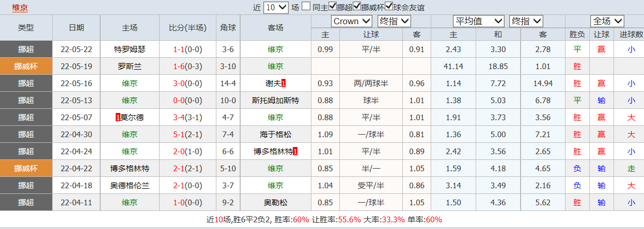Expand the 全场 dropdown
The height and width of the screenshot is (229, 644).
click(607, 21)
